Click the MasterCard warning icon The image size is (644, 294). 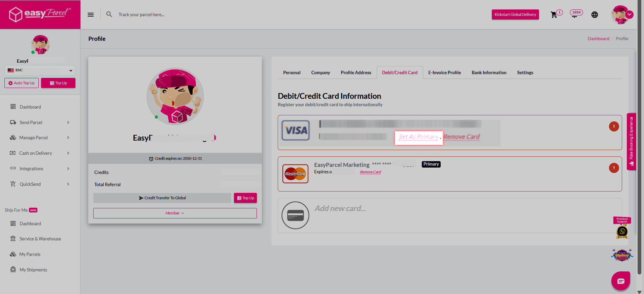[x=614, y=168]
